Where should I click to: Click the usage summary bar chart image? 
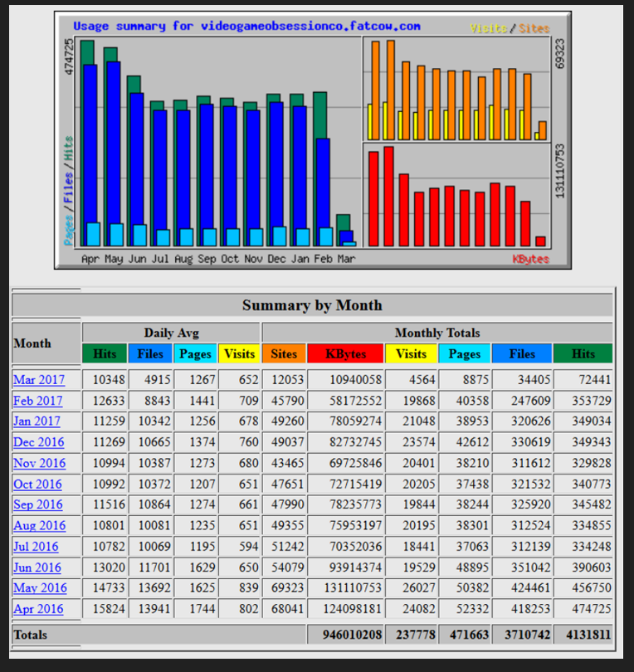click(312, 140)
